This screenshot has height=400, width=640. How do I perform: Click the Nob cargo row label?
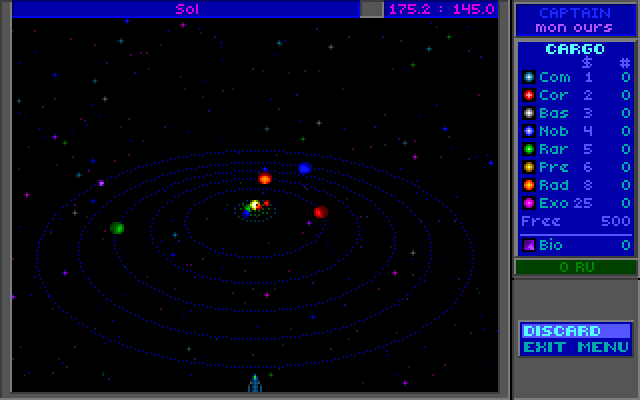tap(554, 131)
